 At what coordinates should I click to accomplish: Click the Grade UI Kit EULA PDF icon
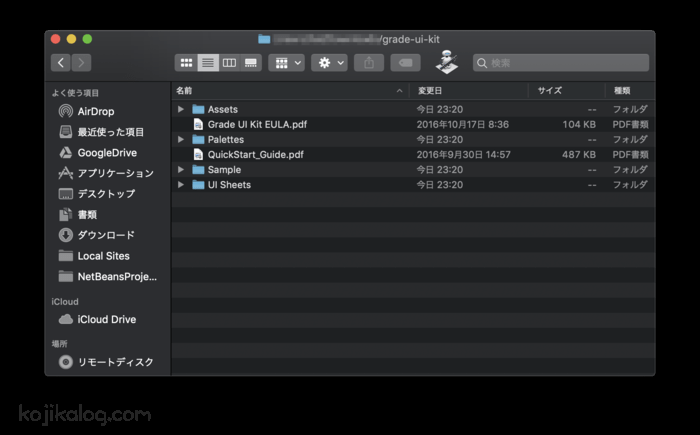click(198, 124)
